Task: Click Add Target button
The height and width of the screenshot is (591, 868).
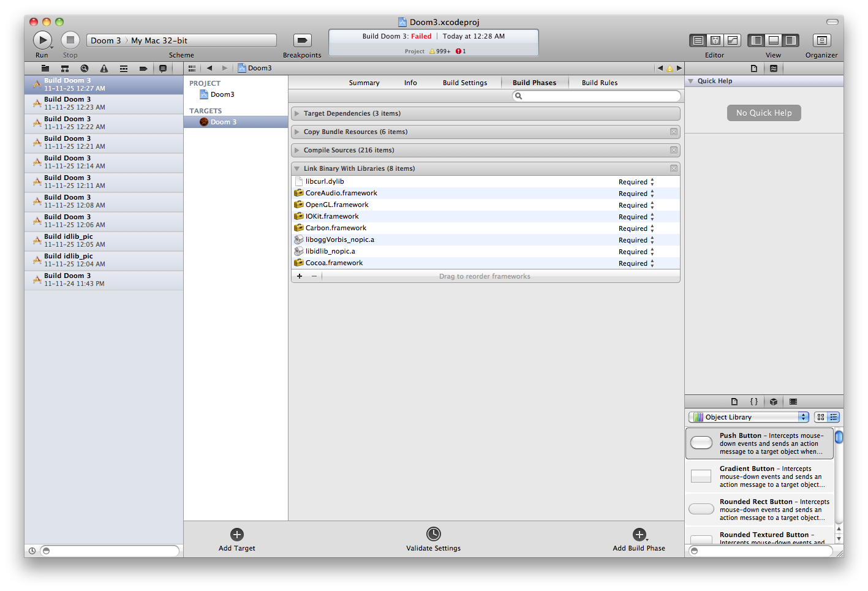Action: tap(237, 540)
